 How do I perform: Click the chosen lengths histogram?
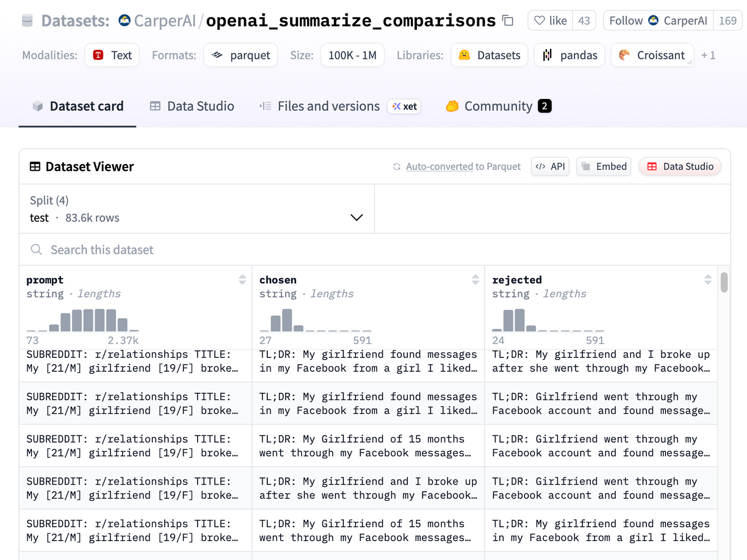(316, 320)
